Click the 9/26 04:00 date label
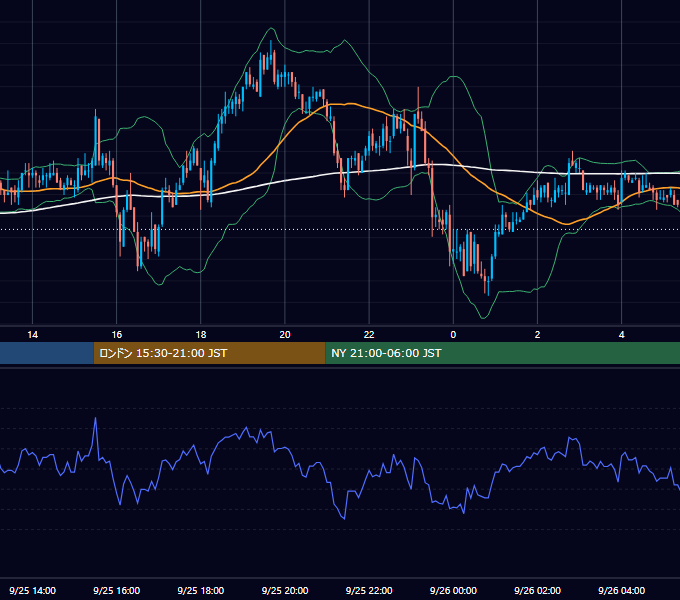 [621, 590]
